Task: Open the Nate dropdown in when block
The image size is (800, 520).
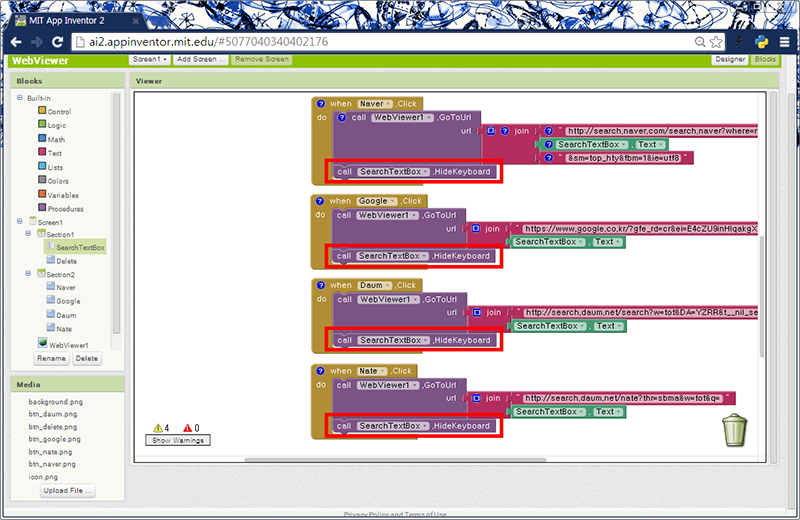Action: coord(371,371)
